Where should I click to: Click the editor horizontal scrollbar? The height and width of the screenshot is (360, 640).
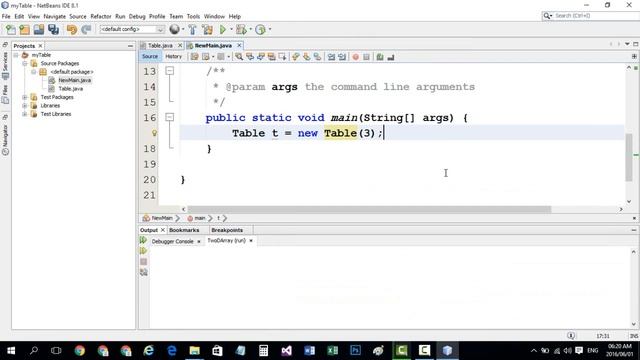pos(369,209)
